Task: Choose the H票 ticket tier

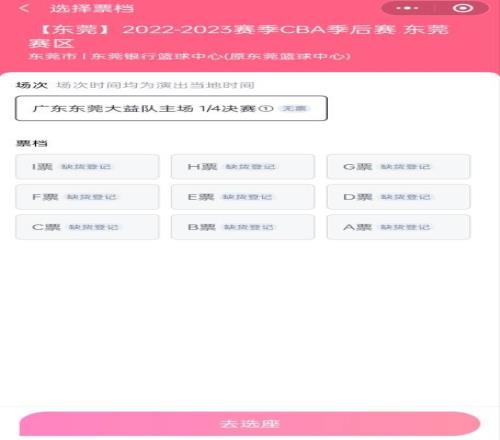Action: (243, 167)
